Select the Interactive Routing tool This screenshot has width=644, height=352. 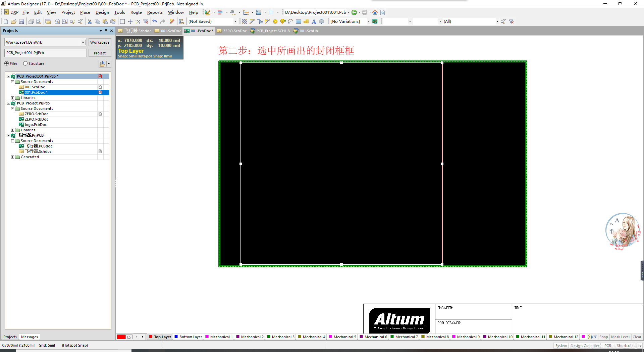coord(252,21)
